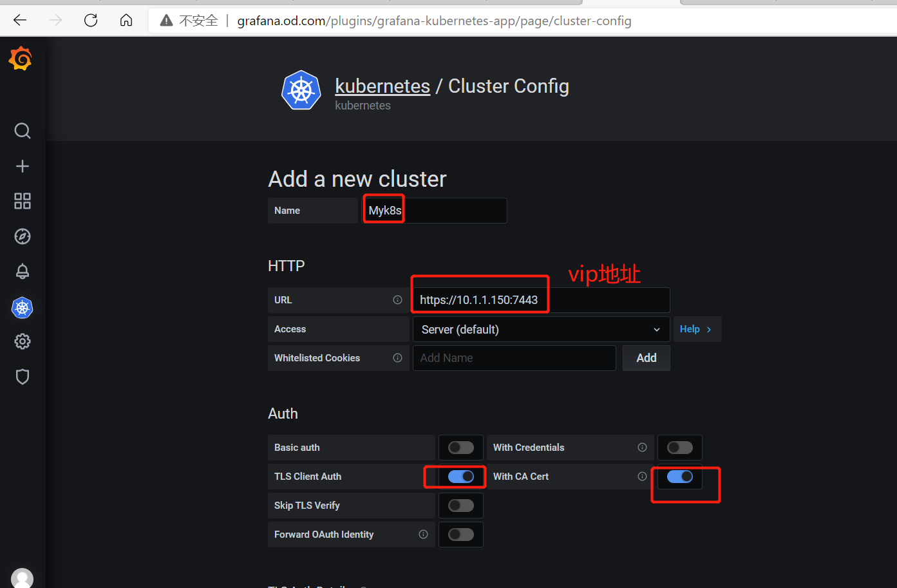Click the browser forward arrow
Viewport: 897px width, 588px height.
point(55,20)
